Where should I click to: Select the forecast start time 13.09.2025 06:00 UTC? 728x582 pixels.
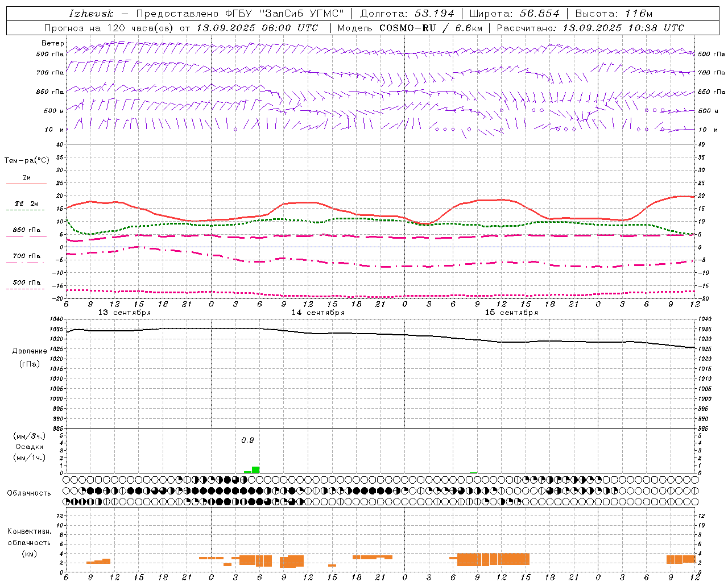click(x=257, y=28)
